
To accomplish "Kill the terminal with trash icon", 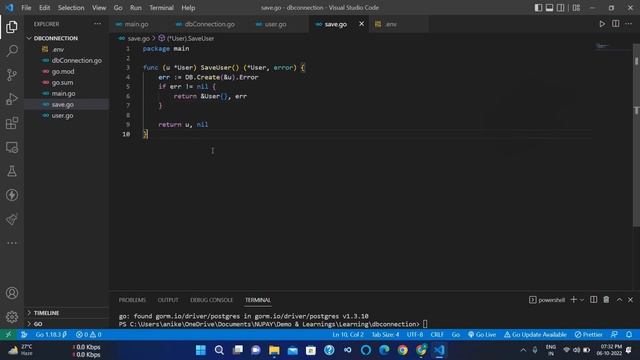I will tap(607, 300).
